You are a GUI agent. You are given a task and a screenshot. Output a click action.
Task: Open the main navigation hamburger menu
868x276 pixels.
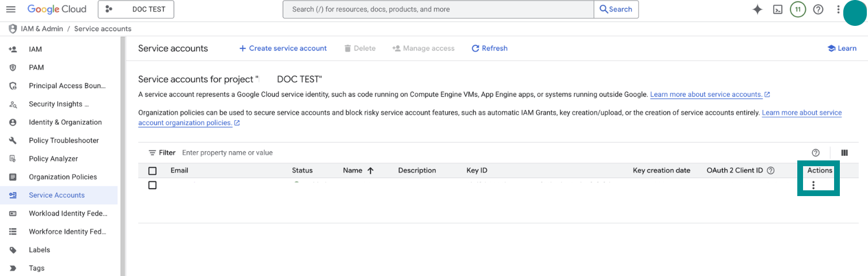click(x=10, y=9)
